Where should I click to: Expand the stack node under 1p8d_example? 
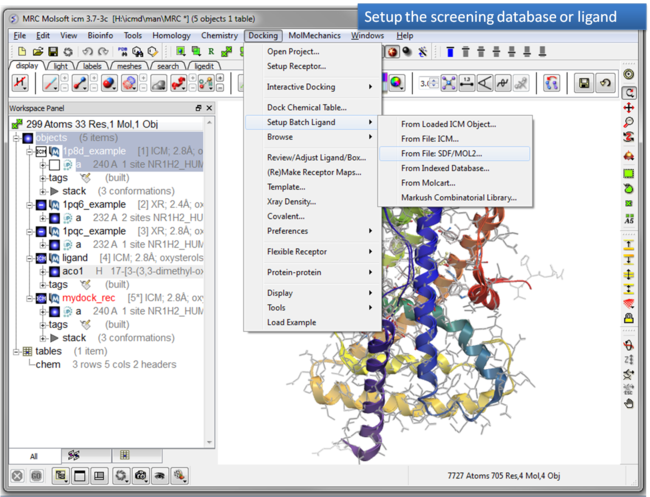(42, 190)
